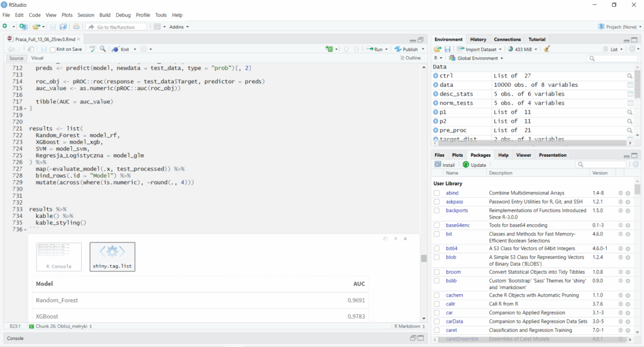Click the Print document icon
Screen dimensions: 644x347
click(76, 26)
